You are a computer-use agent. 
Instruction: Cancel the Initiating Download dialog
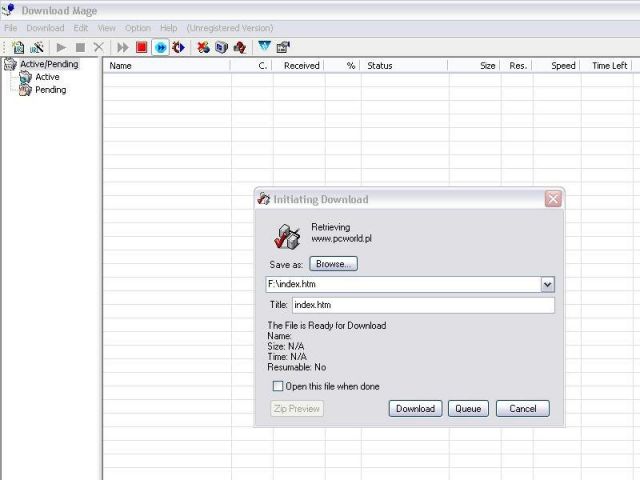tap(523, 408)
